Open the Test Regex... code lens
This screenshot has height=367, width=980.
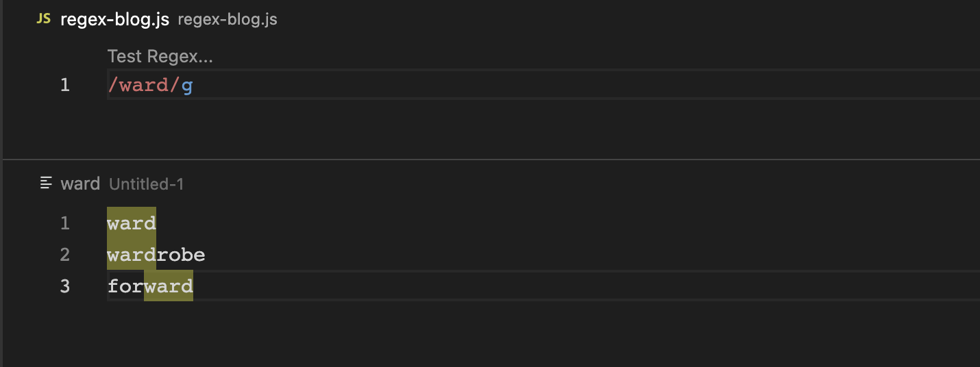click(160, 56)
